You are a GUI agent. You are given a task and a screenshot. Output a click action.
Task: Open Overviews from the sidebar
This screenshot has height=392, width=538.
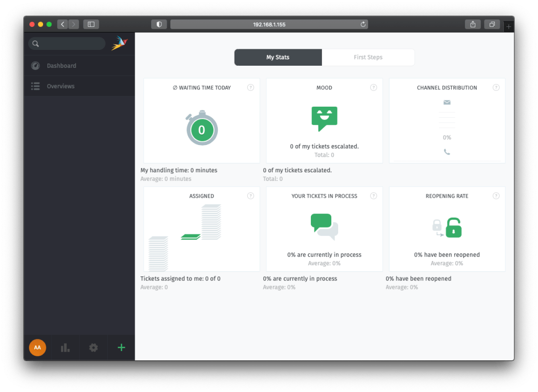pos(60,86)
